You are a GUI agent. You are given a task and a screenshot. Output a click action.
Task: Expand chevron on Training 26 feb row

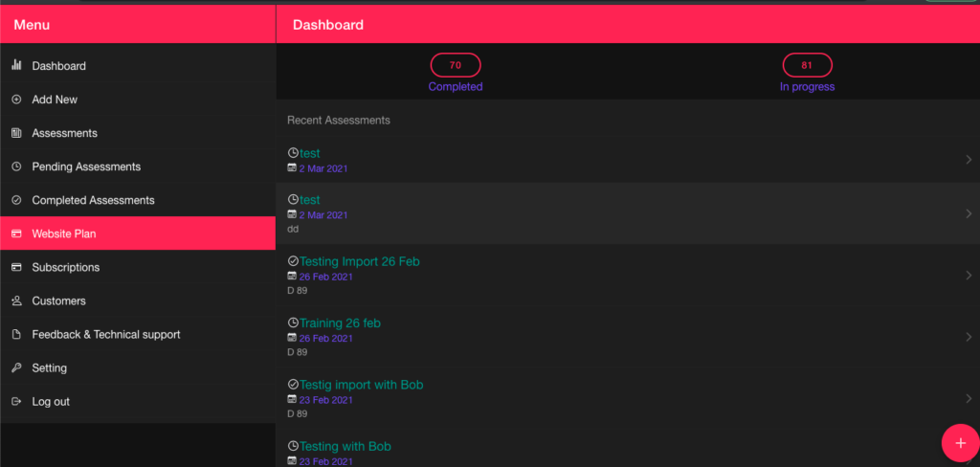[969, 337]
